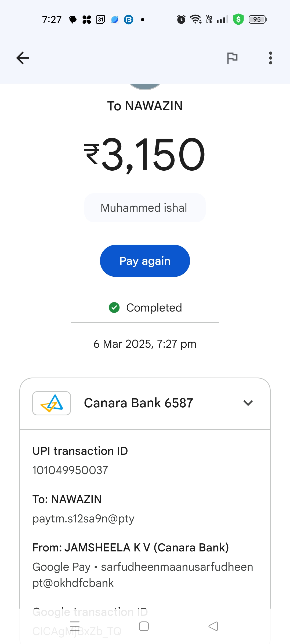The height and width of the screenshot is (644, 290).
Task: Tap the UPI transaction ID number
Action: (x=70, y=470)
